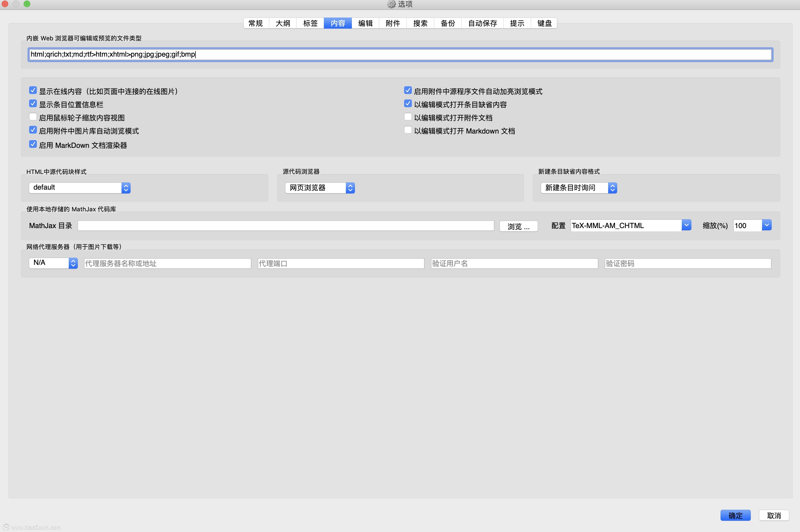
Task: Expand the 缩放(%) combo box
Action: (x=767, y=225)
